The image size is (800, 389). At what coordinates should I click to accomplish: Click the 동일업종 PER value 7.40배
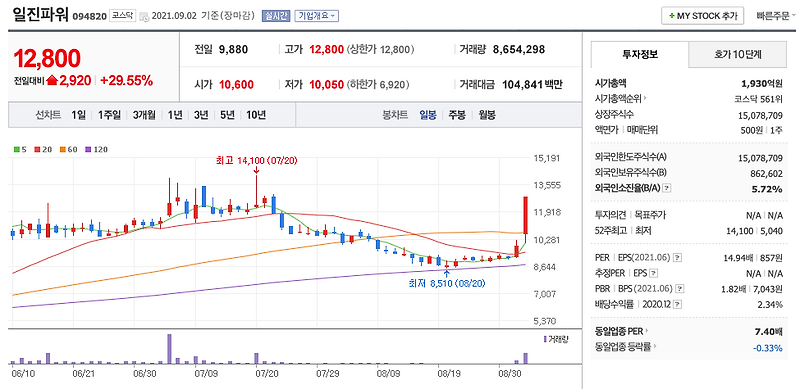click(769, 332)
